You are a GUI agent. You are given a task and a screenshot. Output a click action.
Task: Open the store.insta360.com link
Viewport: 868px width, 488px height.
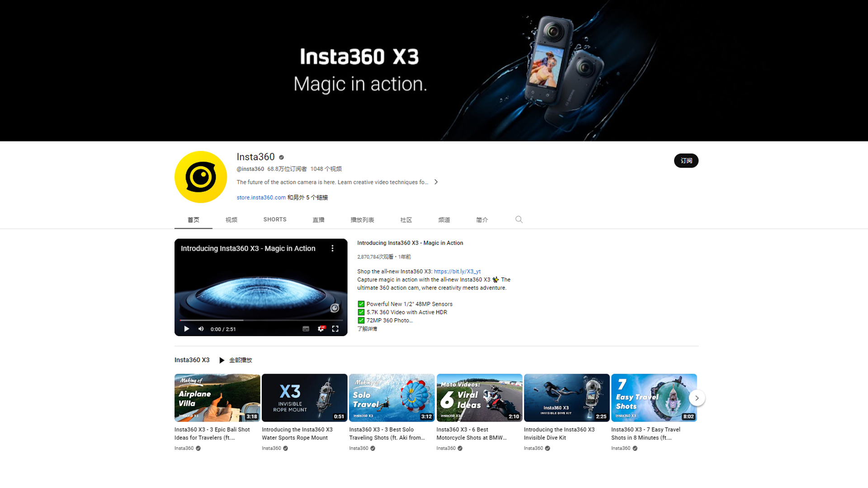point(261,197)
